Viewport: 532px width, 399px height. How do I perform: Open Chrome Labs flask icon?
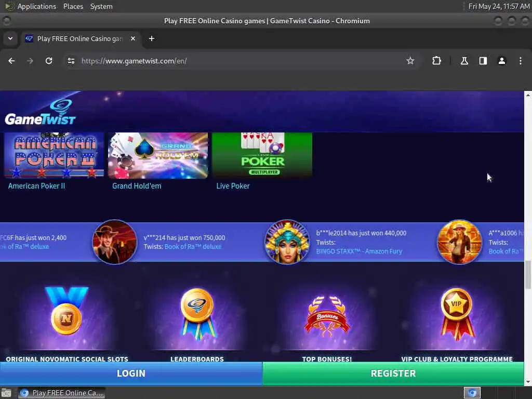[464, 61]
